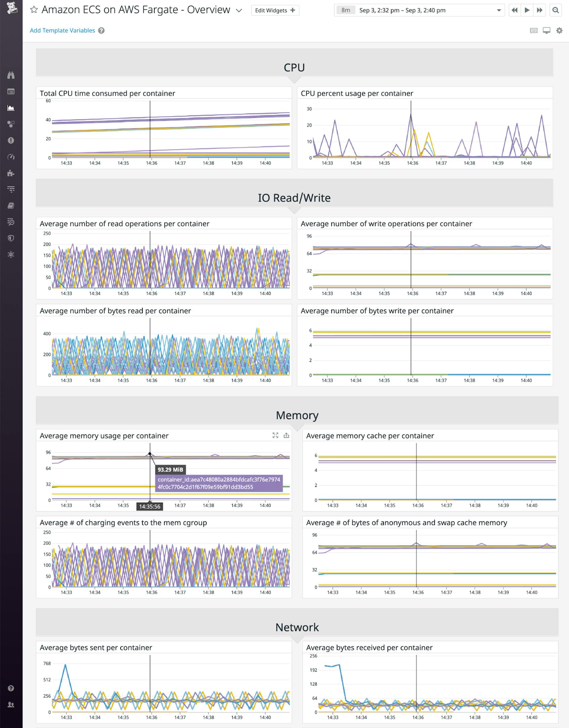Click Add Template Variables link
Screen dimensions: 569x728
coord(62,30)
